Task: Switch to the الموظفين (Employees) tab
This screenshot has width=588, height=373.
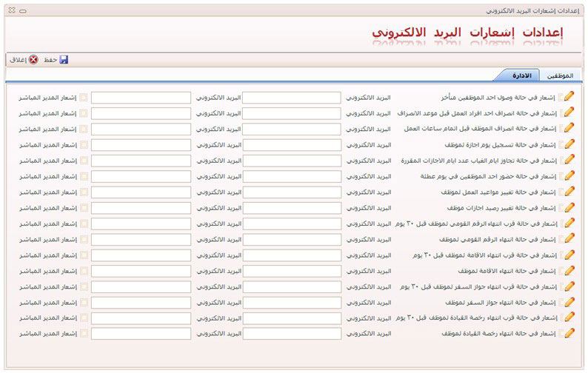Action: coord(560,75)
